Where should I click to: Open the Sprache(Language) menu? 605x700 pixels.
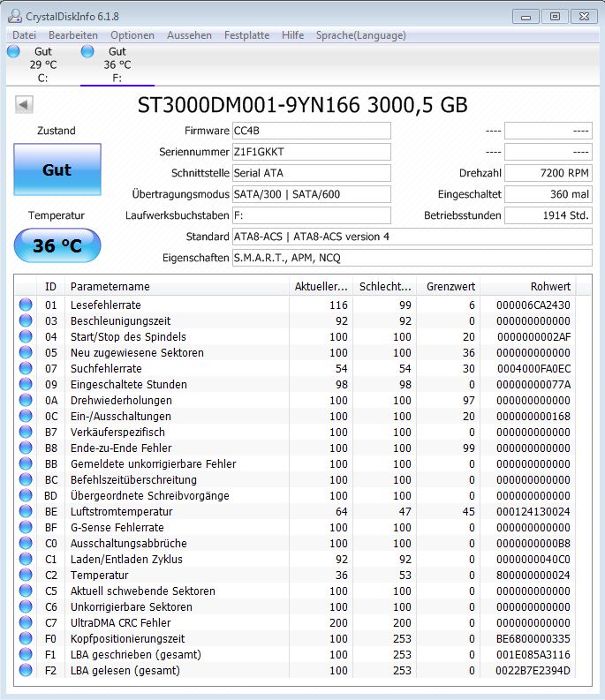[361, 35]
